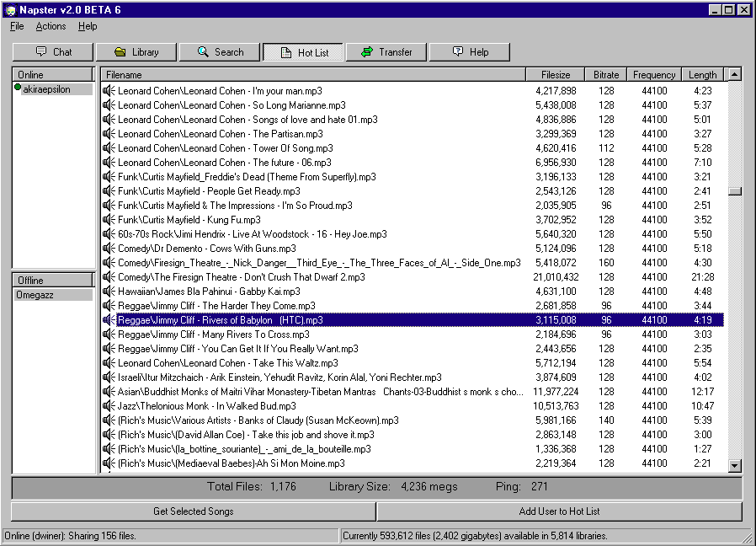Click speaker icon beside Many Rivers To Cross.mp3

[109, 335]
